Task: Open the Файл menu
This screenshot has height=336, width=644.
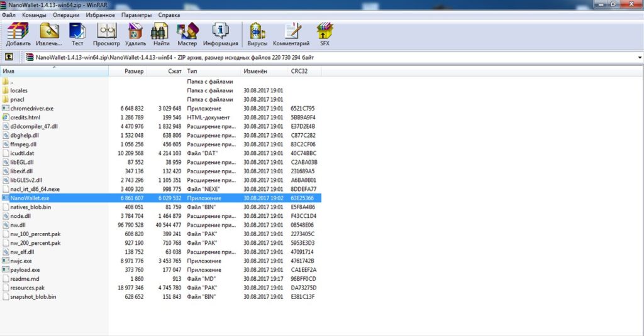Action: 9,14
